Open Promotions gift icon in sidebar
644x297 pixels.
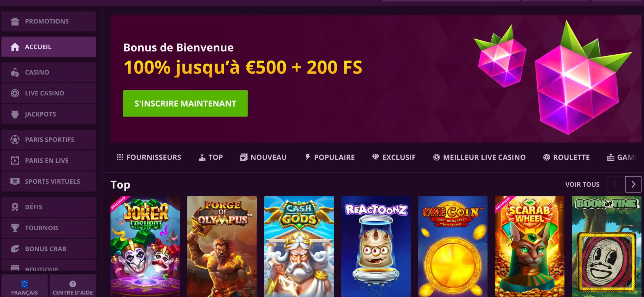[15, 21]
